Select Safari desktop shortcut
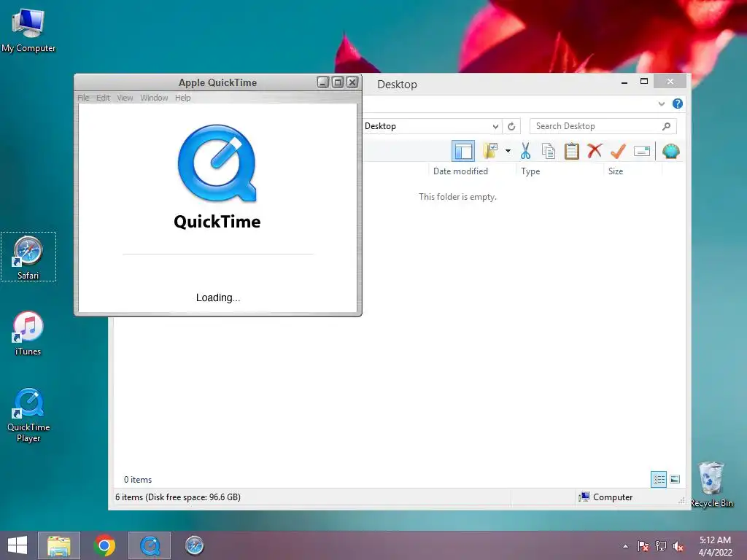This screenshot has height=560, width=747. coord(28,257)
